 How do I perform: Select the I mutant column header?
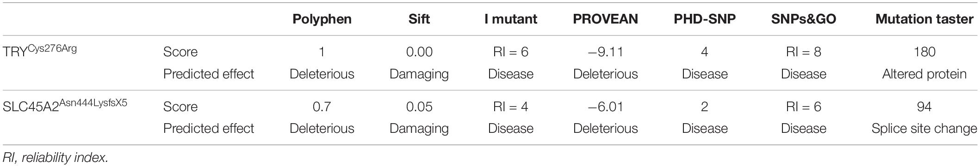pyautogui.click(x=511, y=19)
